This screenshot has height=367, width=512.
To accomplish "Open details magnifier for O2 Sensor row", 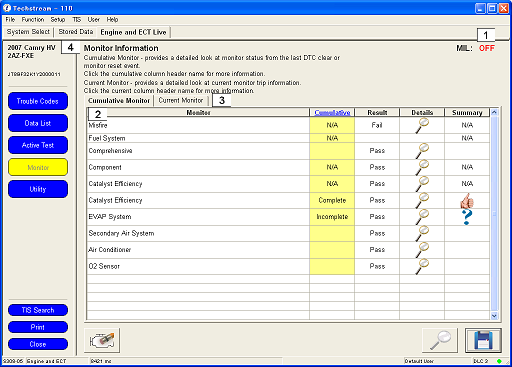I will tap(422, 266).
